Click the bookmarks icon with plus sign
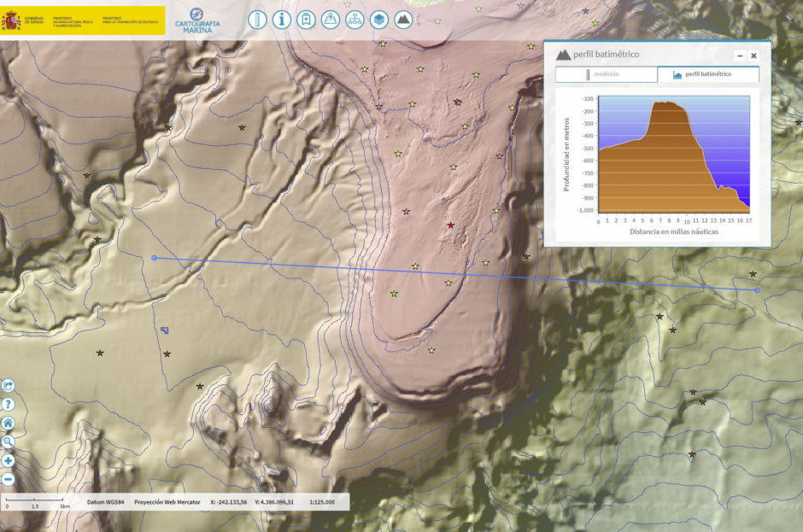 tap(306, 19)
